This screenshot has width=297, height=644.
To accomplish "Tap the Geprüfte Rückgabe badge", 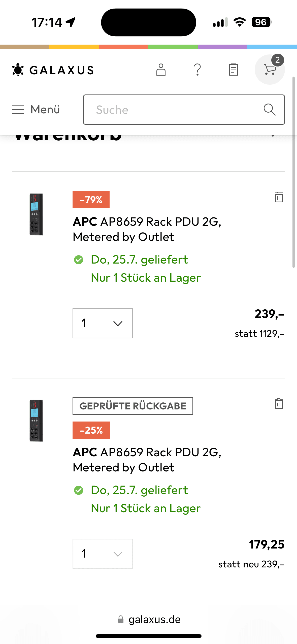I will tap(133, 406).
